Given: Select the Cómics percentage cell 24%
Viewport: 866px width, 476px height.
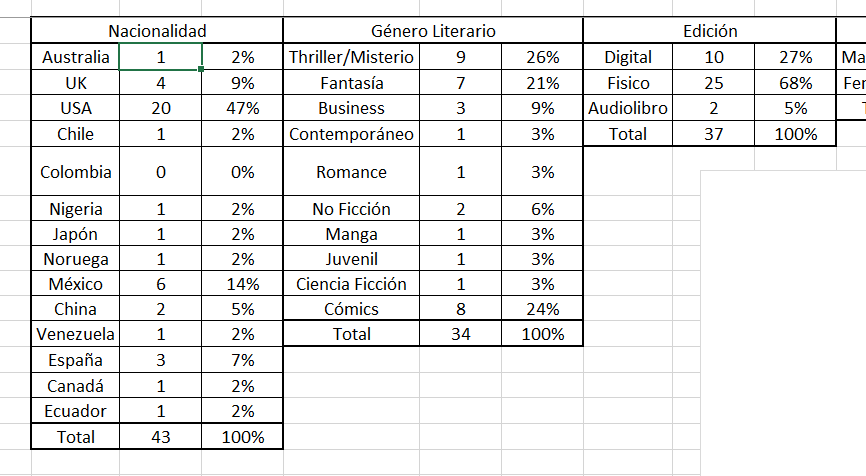Looking at the screenshot, I should [x=542, y=309].
